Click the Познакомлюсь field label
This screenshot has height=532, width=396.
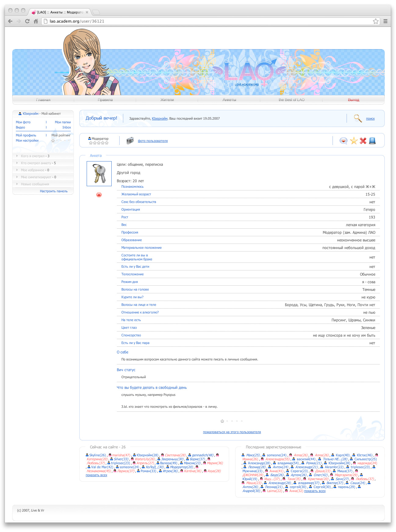point(132,186)
